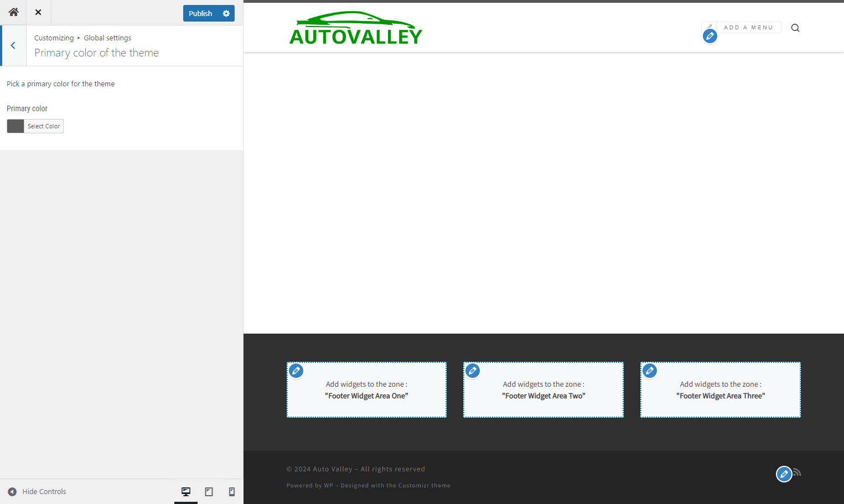844x504 pixels.
Task: Switch to desktop preview mode
Action: point(186,491)
